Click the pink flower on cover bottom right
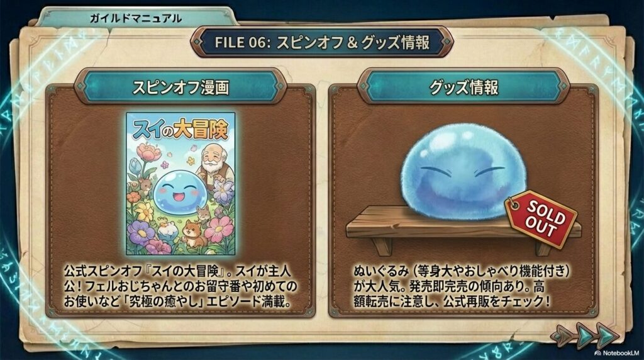Screen dimensions: 644x360 point(219,229)
